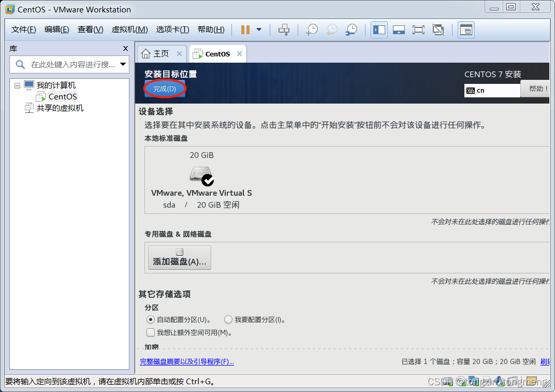Viewport: 555px width, 392px height.
Task: Open the power options dropdown arrow next to pause
Action: point(259,30)
